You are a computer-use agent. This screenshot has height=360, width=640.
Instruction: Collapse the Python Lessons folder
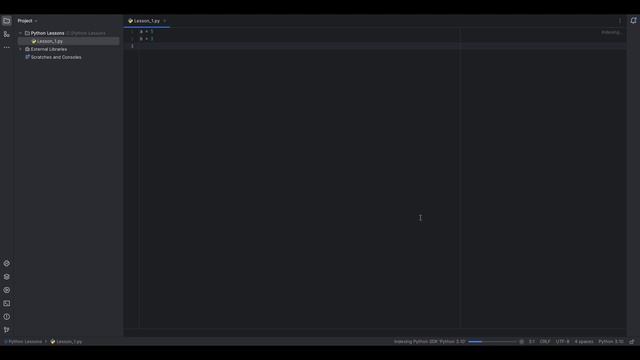(x=20, y=33)
